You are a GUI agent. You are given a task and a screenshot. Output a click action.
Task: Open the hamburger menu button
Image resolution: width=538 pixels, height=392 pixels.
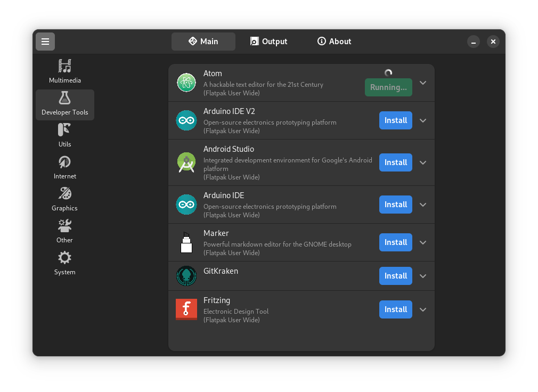pos(45,42)
